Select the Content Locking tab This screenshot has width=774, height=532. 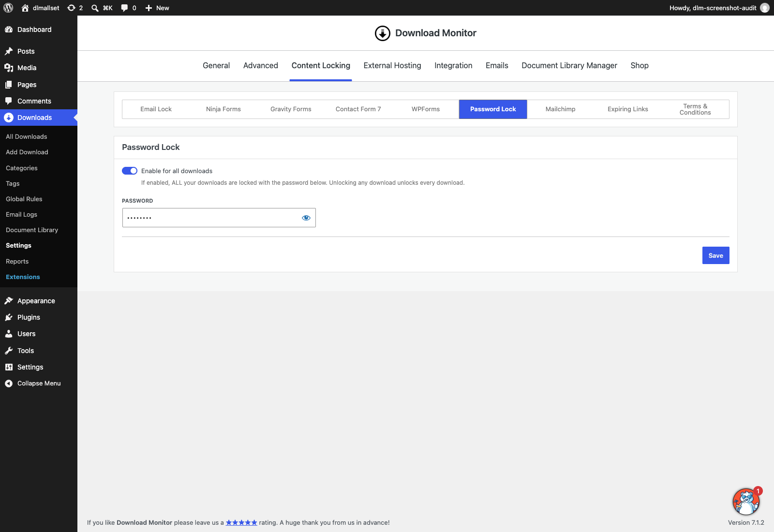[321, 66]
